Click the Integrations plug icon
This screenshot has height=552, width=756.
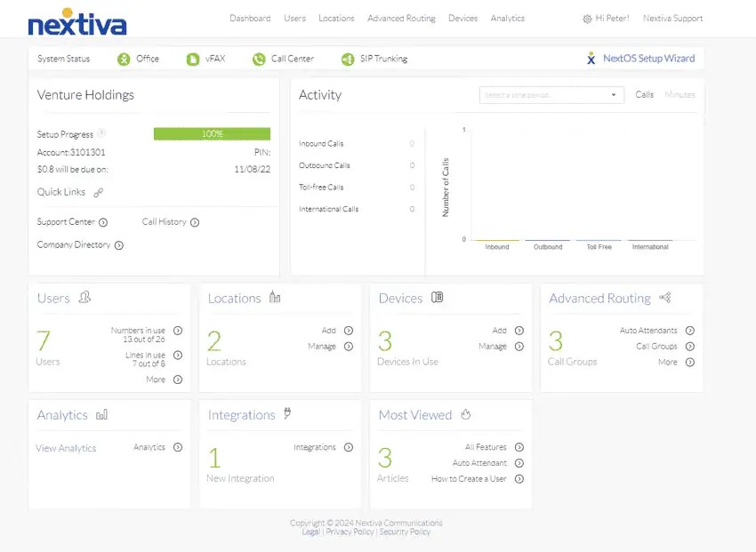287,413
